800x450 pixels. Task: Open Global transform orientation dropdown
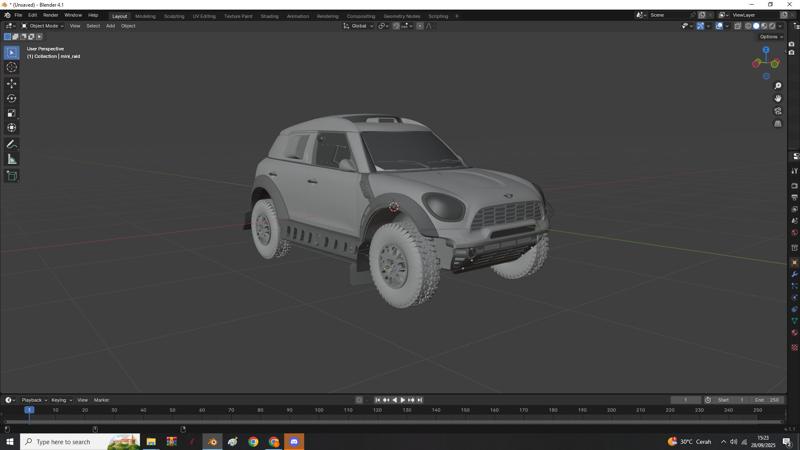pyautogui.click(x=359, y=26)
